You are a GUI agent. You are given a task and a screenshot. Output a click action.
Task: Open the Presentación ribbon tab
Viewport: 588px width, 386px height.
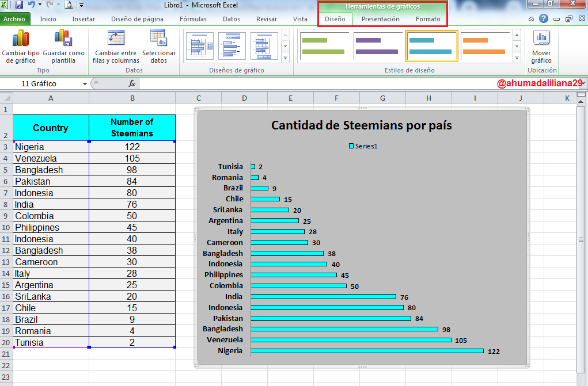tap(380, 19)
